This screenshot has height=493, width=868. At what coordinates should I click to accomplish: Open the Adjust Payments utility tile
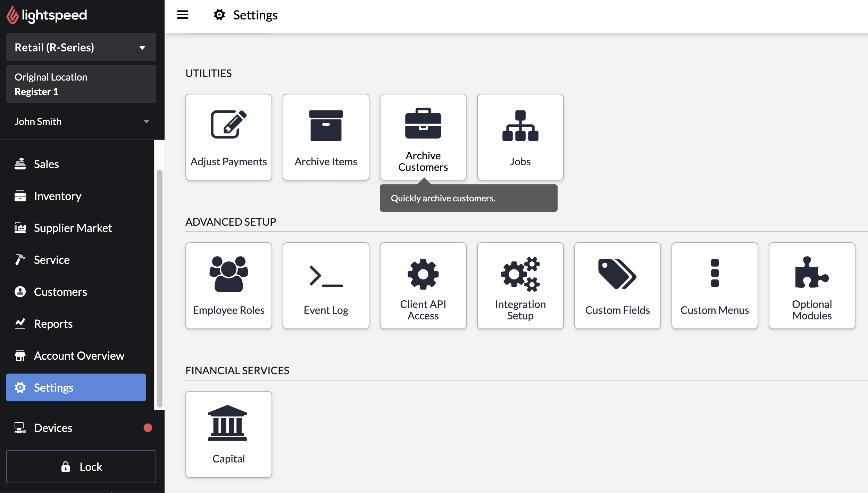pos(228,137)
